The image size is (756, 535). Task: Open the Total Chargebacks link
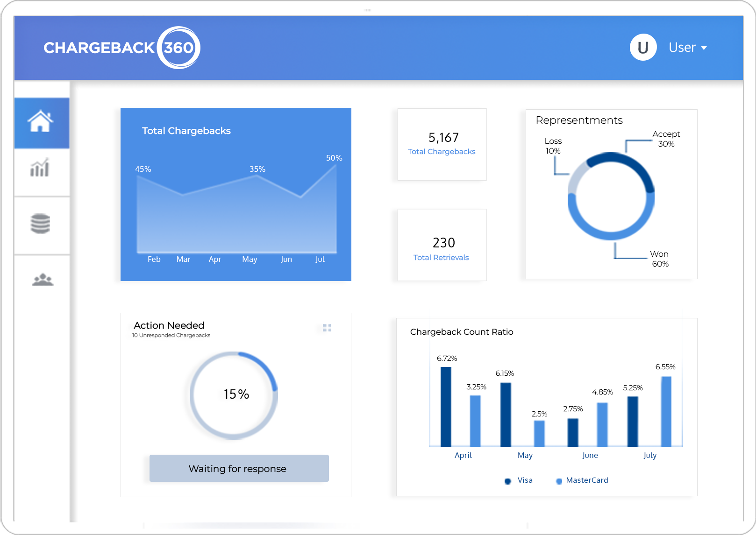442,152
